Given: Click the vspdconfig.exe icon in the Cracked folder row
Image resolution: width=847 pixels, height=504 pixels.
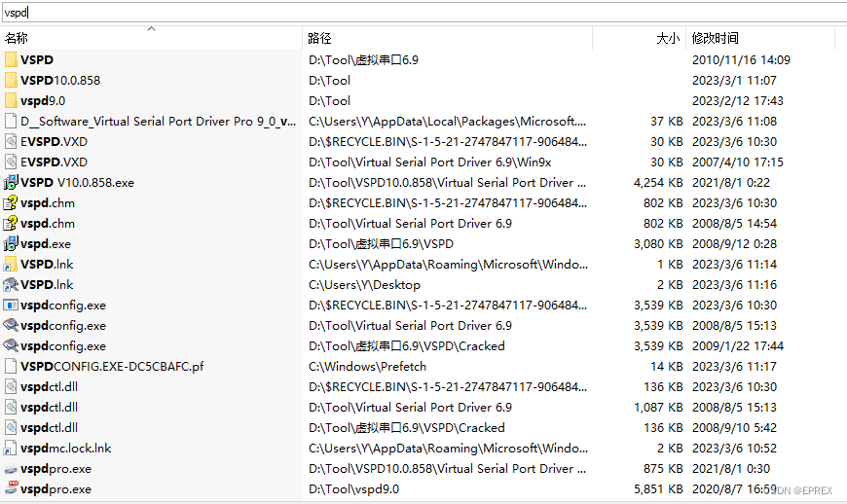Looking at the screenshot, I should pos(11,346).
